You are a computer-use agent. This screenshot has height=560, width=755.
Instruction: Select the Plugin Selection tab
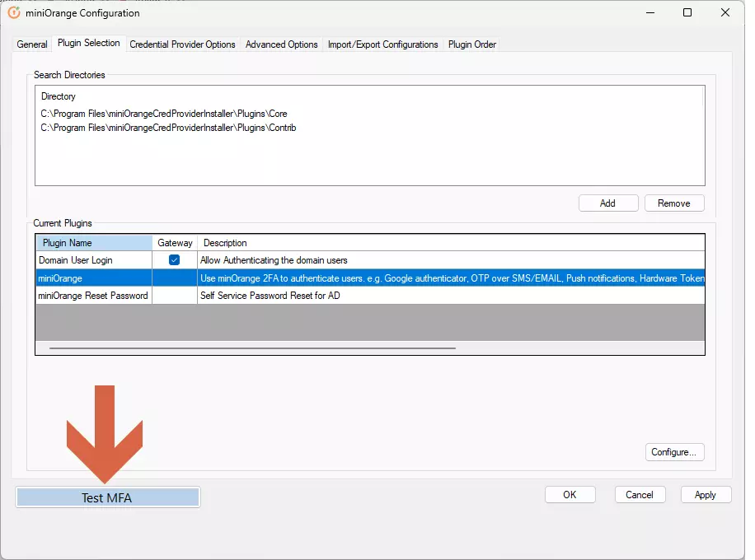tap(88, 44)
